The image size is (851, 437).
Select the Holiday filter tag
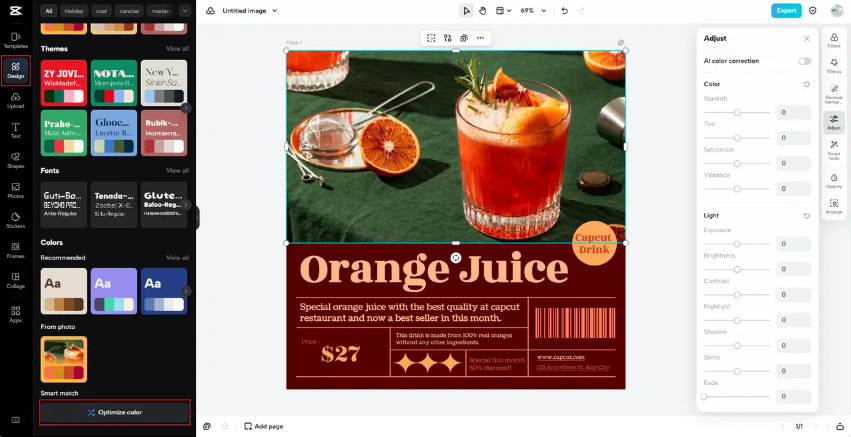click(74, 10)
